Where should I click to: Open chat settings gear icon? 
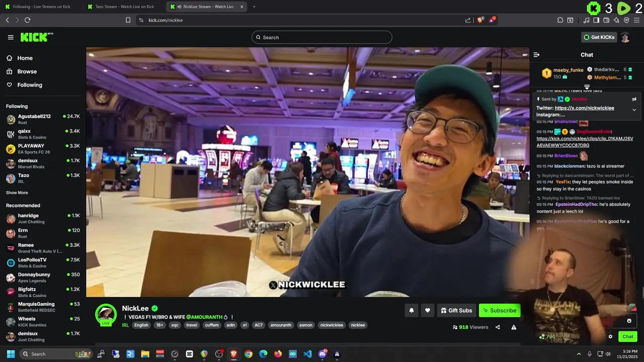[x=610, y=337]
